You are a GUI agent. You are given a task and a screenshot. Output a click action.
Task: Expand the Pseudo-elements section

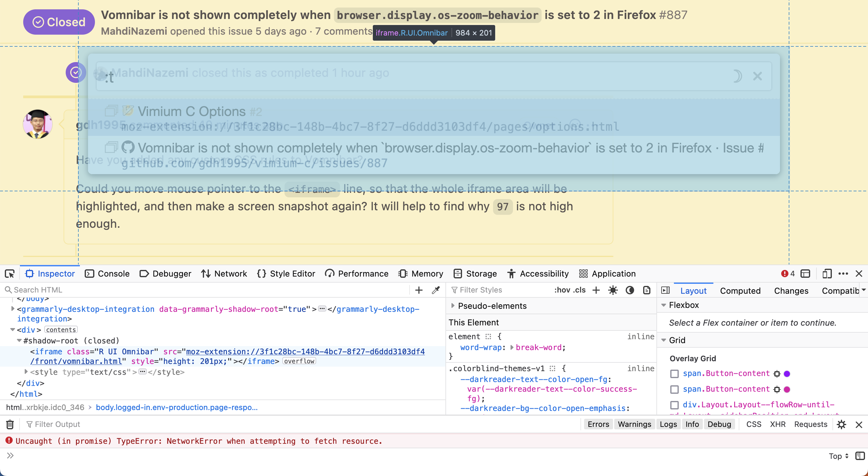tap(453, 306)
